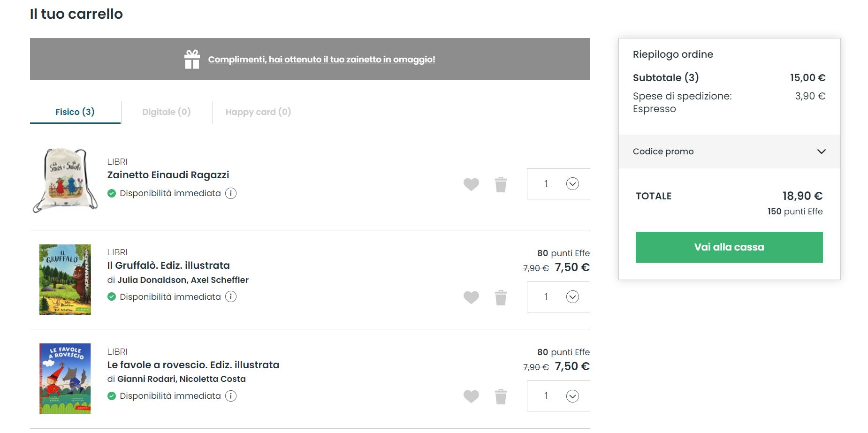The image size is (868, 433).
Task: Remove Le favole a rovescio trash icon
Action: click(501, 396)
